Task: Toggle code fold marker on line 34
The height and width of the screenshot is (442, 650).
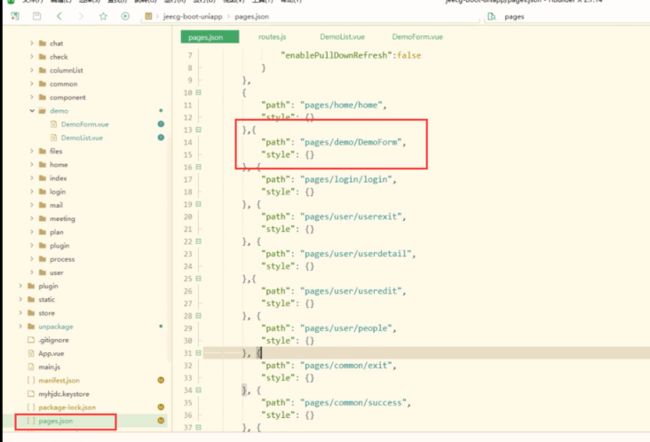Action: [199, 390]
